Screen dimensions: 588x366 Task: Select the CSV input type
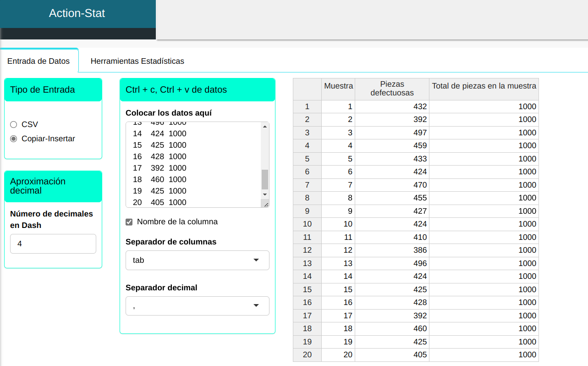[14, 124]
